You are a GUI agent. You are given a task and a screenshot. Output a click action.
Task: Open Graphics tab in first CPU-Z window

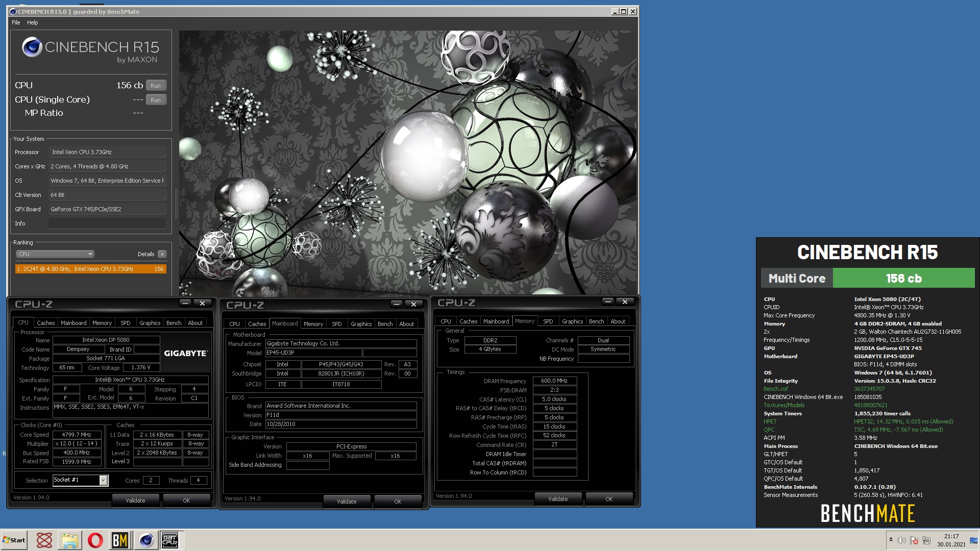tap(150, 323)
